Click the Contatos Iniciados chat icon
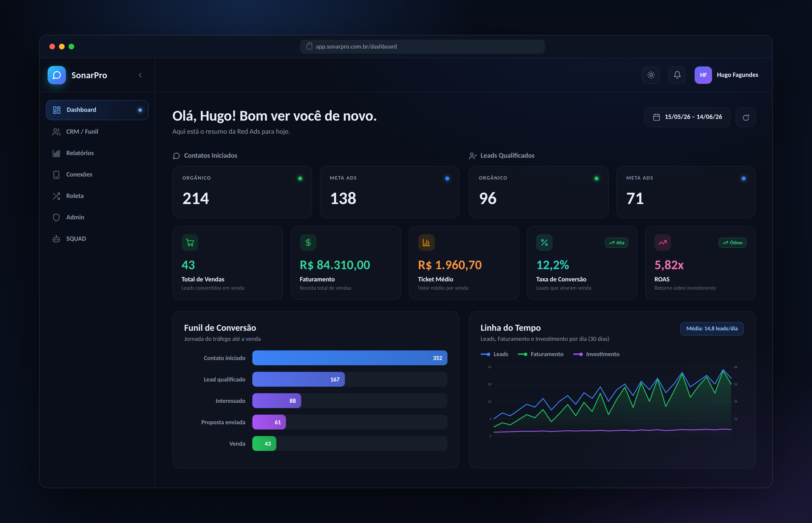 coord(176,156)
